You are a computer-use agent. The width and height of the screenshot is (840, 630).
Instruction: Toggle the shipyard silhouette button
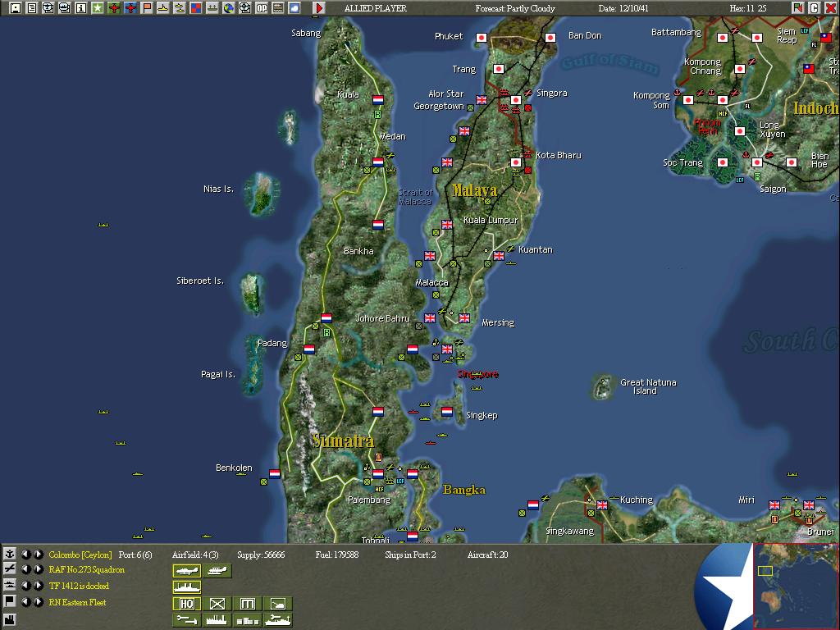point(217,620)
